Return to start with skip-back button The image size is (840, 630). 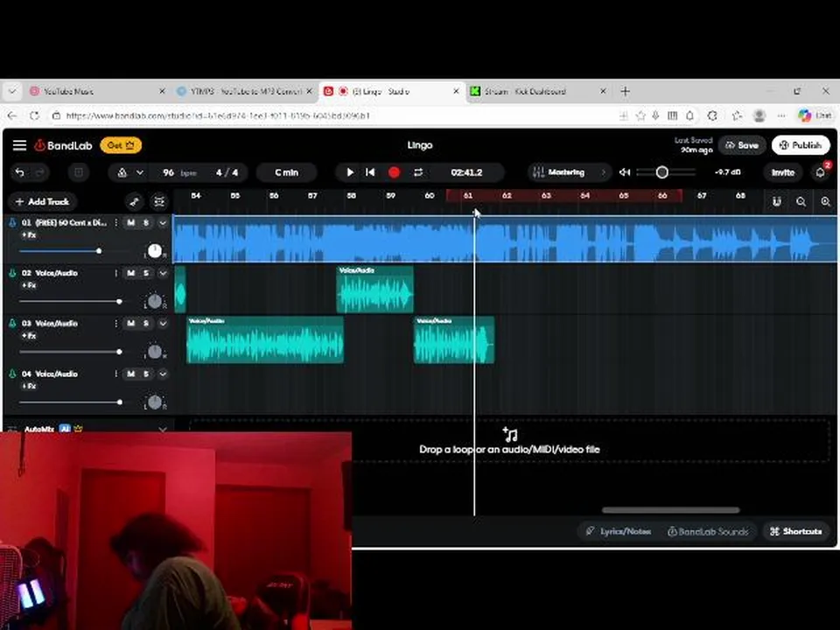(370, 172)
